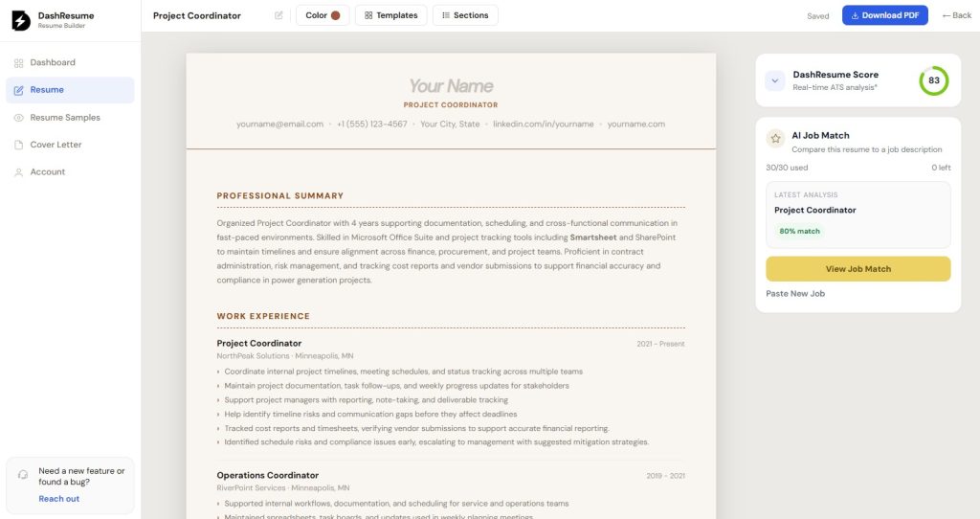Click the 30/30 used counter

pyautogui.click(x=787, y=168)
